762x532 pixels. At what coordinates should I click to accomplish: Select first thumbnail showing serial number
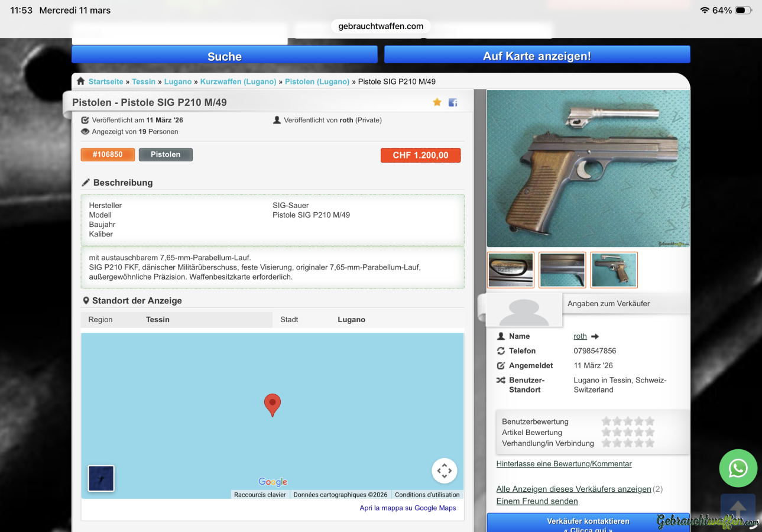[x=511, y=270]
